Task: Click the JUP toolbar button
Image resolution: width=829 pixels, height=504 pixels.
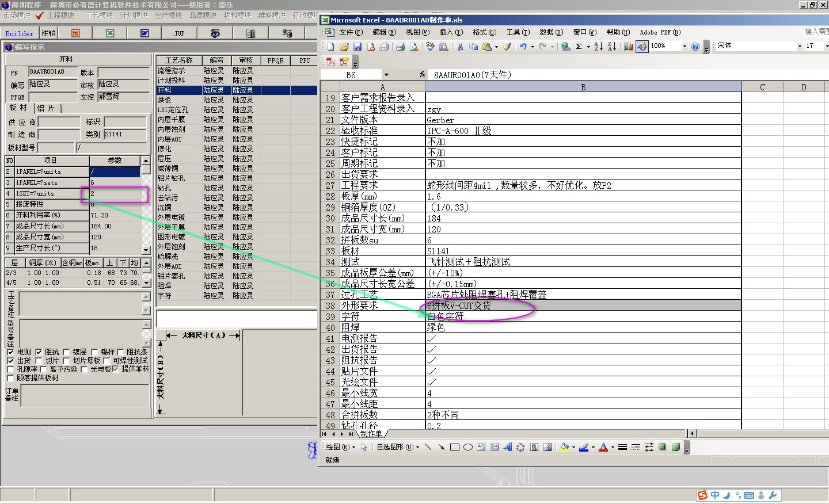Action: point(179,33)
